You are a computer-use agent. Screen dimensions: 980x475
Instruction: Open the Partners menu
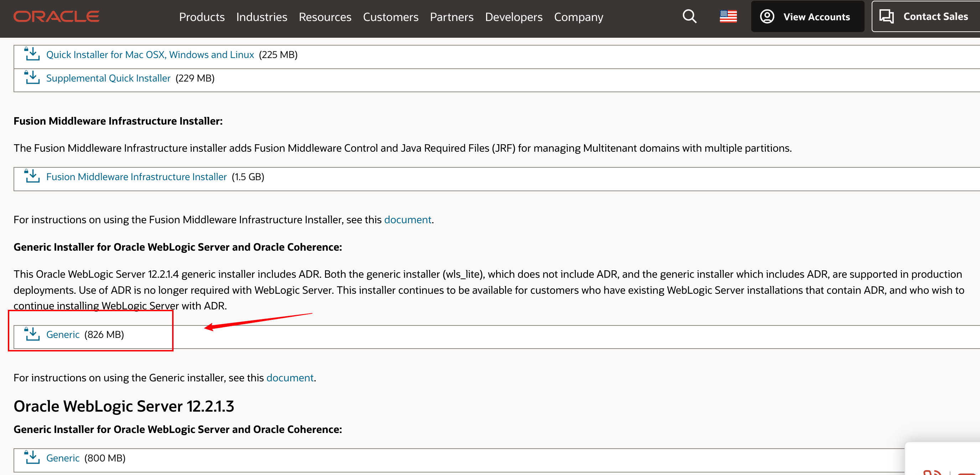452,17
